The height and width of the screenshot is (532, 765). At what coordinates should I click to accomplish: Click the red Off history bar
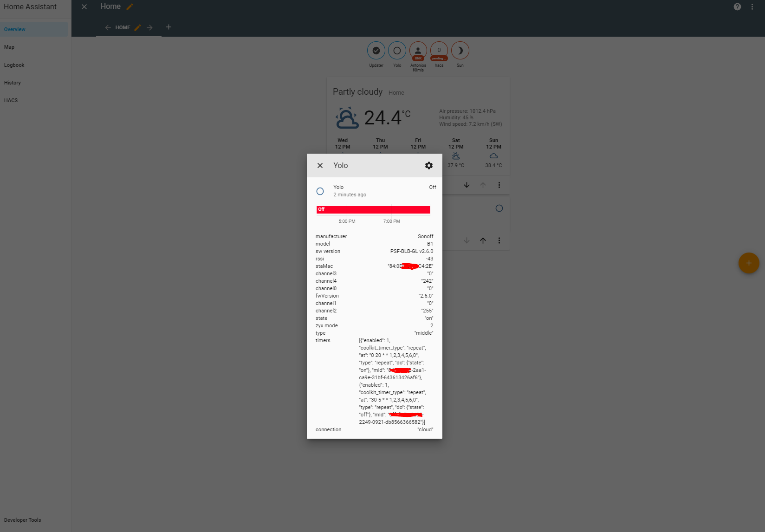373,210
